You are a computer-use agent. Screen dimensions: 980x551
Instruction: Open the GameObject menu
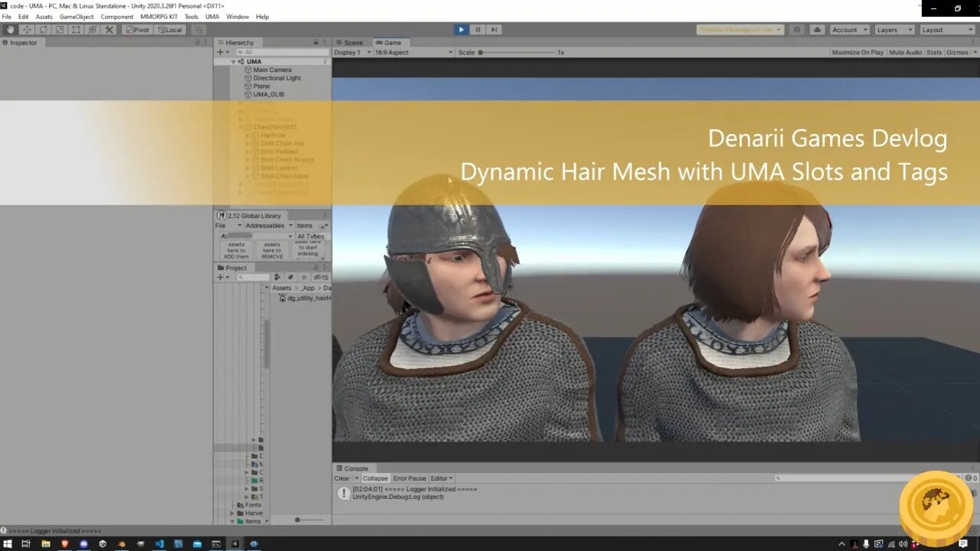(x=77, y=17)
